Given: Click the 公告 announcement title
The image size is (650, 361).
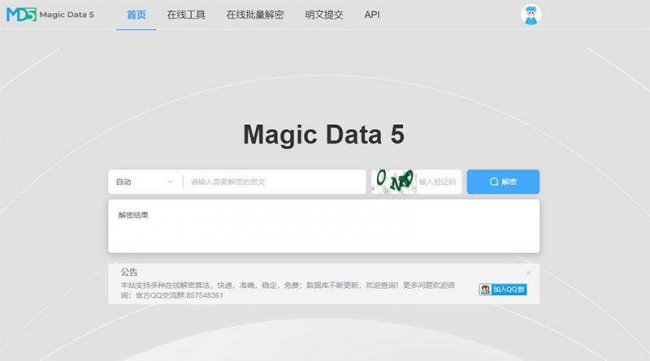Looking at the screenshot, I should (x=129, y=272).
